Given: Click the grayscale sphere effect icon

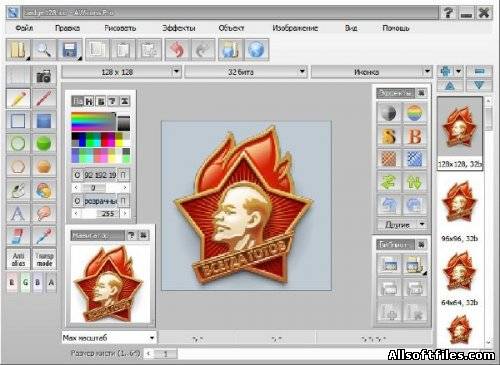Looking at the screenshot, I should (x=389, y=113).
